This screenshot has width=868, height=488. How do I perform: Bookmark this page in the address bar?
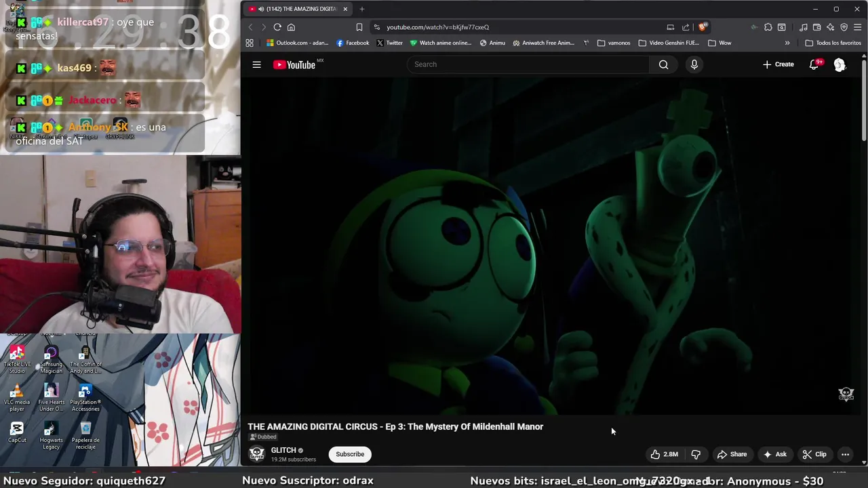pyautogui.click(x=359, y=27)
